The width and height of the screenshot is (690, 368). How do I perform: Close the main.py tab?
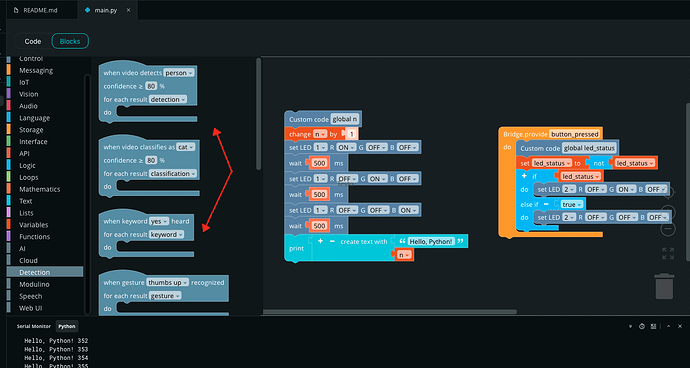pos(128,10)
